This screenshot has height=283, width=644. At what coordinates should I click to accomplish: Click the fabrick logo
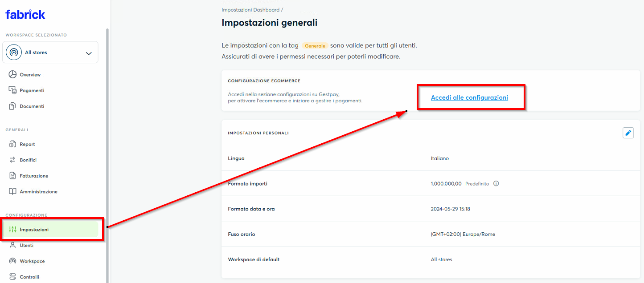click(25, 15)
